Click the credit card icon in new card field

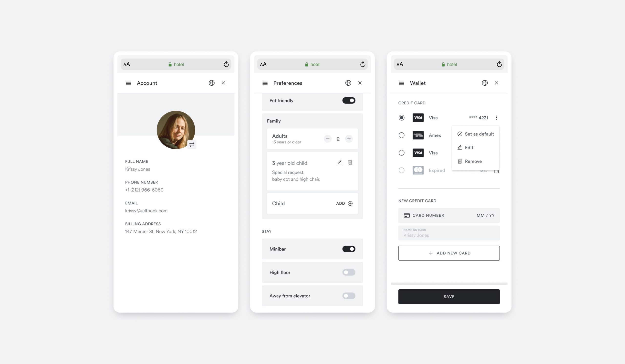406,215
